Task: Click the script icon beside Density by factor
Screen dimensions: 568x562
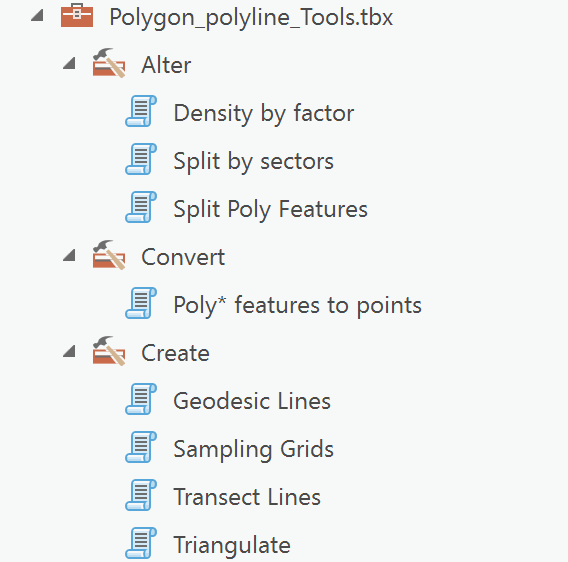Action: click(x=141, y=111)
